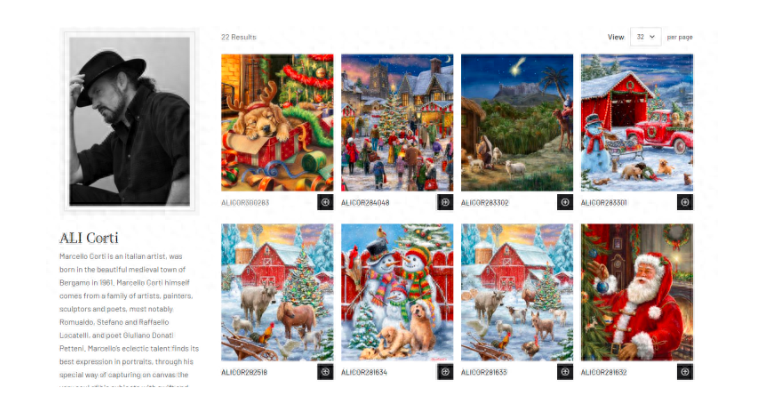Screen dimensions: 776x417
Task: Open Santa Claus by fireplace painting
Action: [637, 292]
